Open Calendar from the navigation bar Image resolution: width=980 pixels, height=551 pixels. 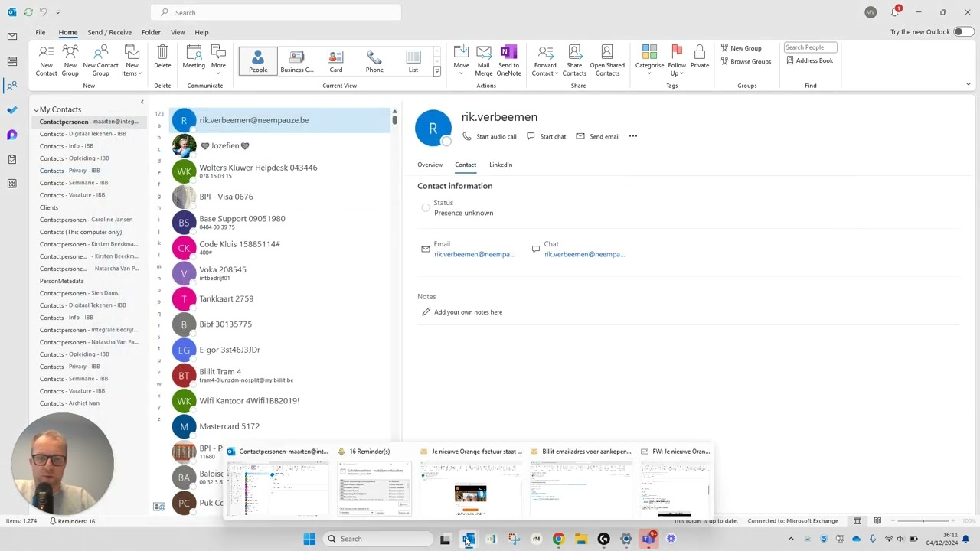tap(11, 61)
